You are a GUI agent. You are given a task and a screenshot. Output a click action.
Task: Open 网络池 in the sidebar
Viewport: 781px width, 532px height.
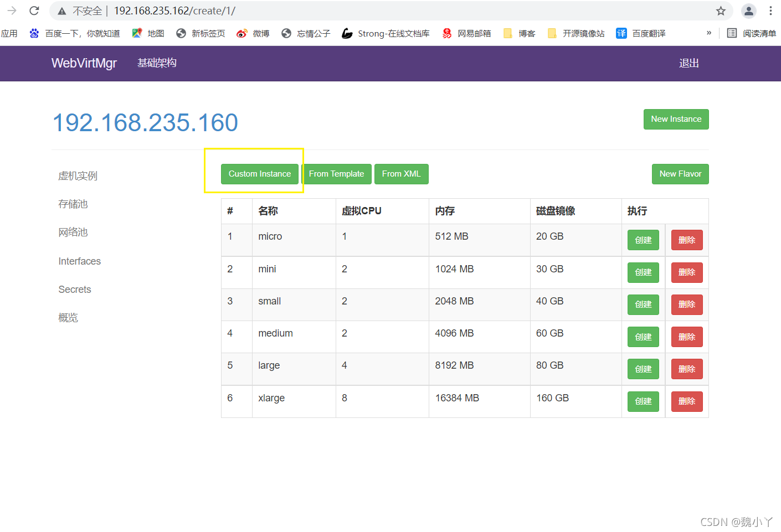73,233
